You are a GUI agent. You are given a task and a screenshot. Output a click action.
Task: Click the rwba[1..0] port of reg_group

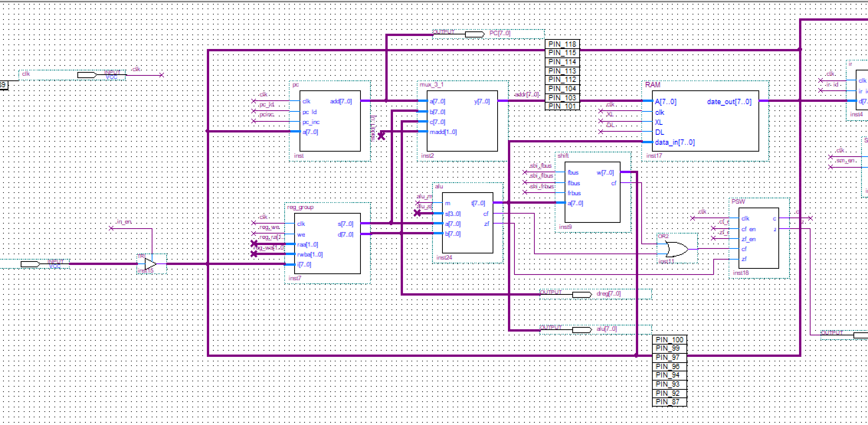click(x=310, y=255)
